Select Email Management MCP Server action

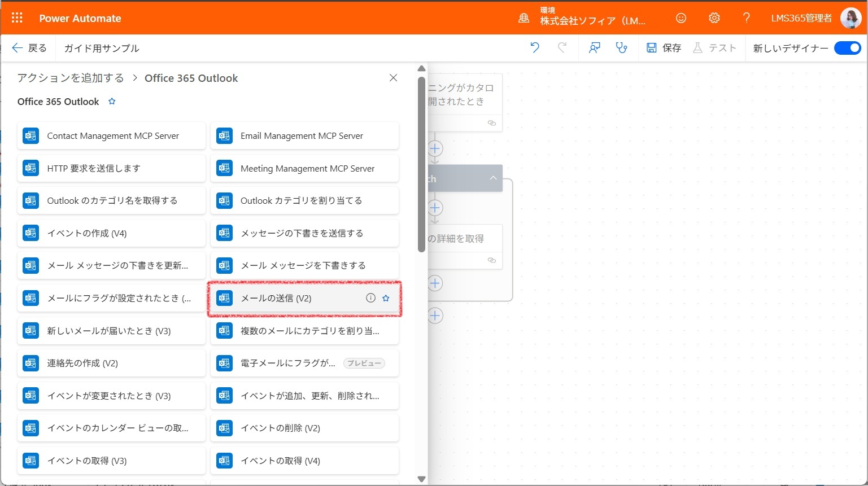304,136
